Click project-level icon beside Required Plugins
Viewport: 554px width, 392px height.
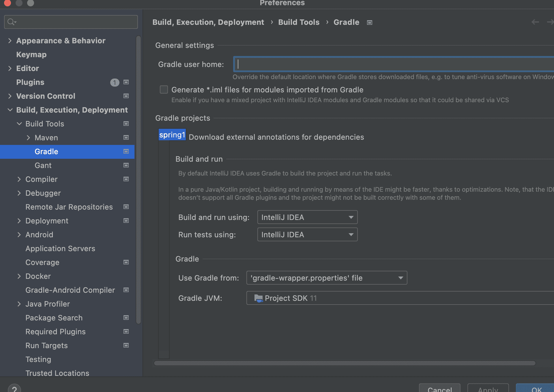126,332
